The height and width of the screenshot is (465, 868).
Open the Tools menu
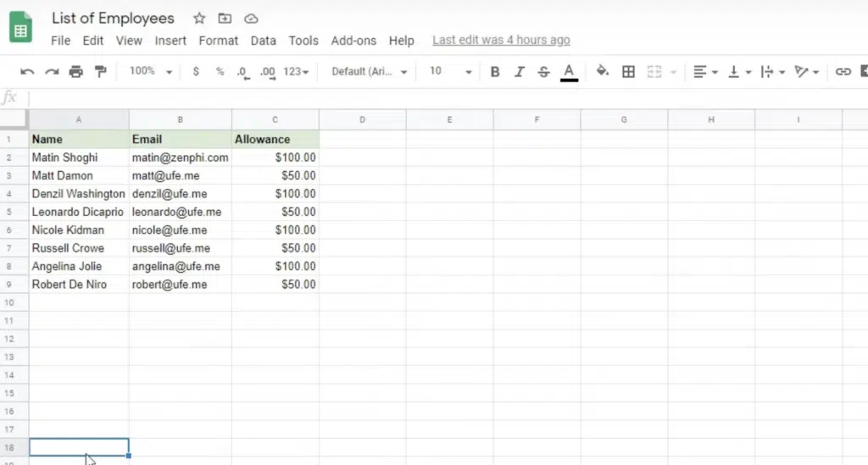[303, 41]
